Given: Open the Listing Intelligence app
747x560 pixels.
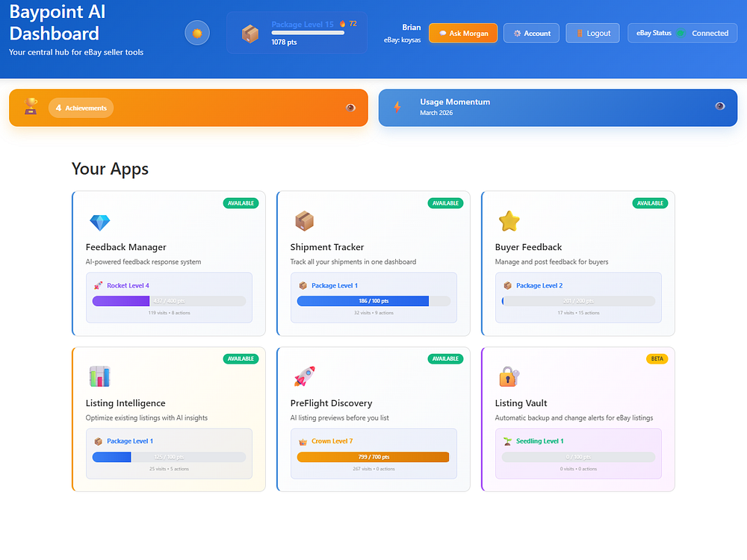Looking at the screenshot, I should [169, 419].
